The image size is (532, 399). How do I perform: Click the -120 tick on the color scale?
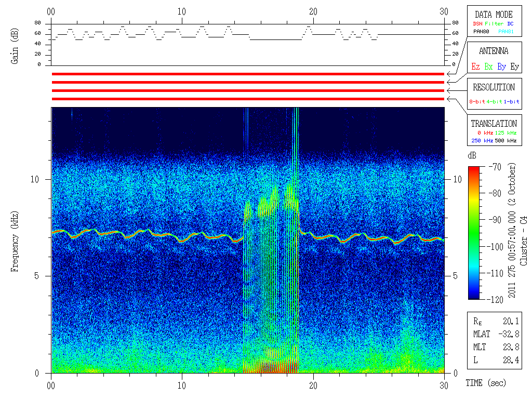[x=495, y=299]
